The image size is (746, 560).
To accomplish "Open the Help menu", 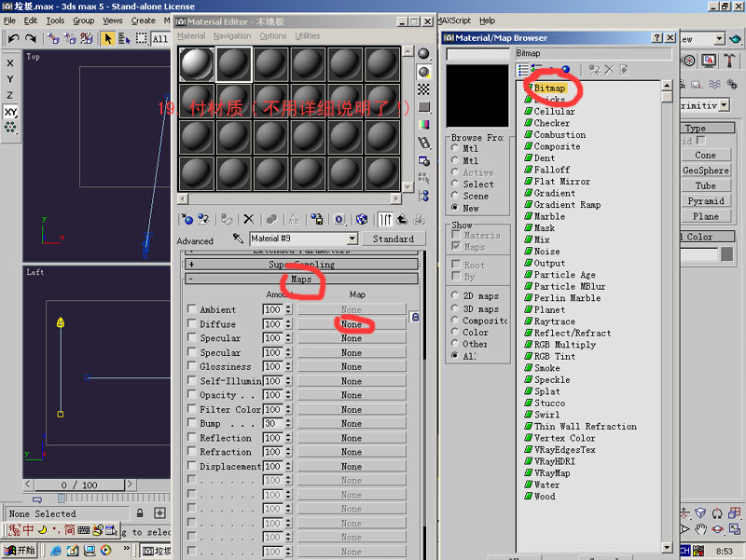I will (x=487, y=20).
